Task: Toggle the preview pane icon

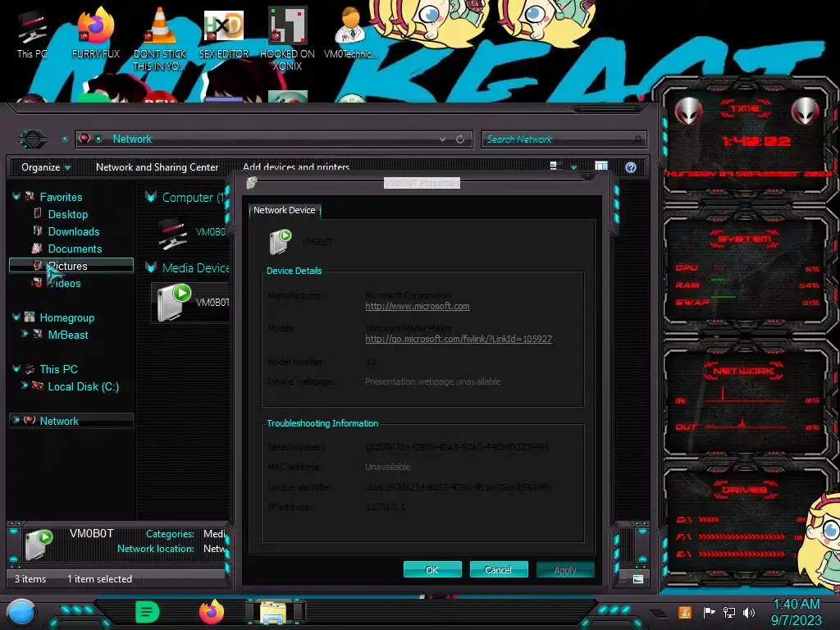Action: pyautogui.click(x=601, y=167)
